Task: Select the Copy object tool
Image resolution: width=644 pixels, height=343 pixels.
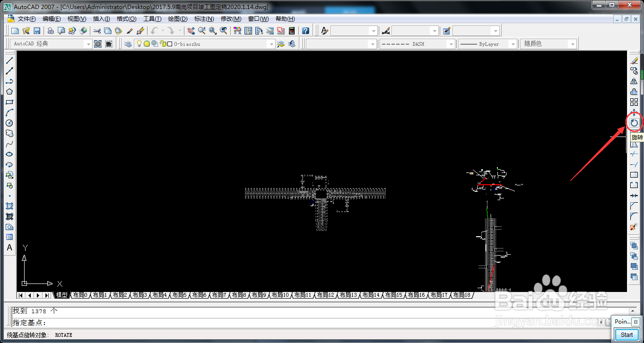Action: [634, 71]
